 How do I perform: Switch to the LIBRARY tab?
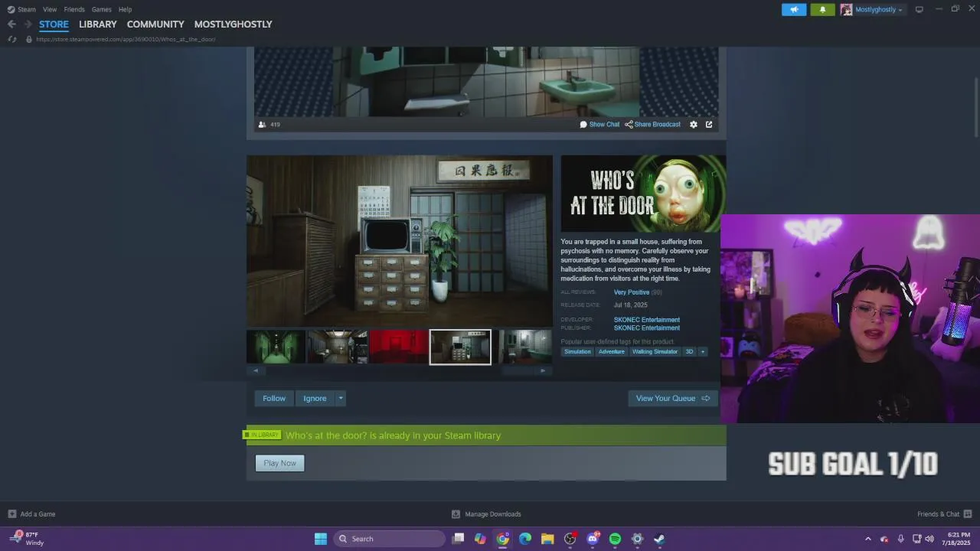[98, 24]
